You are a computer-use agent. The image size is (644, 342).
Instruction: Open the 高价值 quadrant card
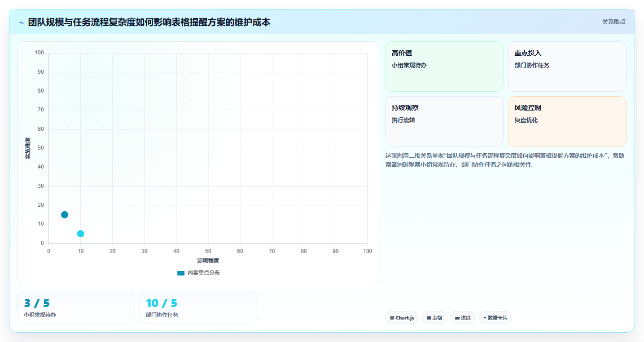click(444, 67)
